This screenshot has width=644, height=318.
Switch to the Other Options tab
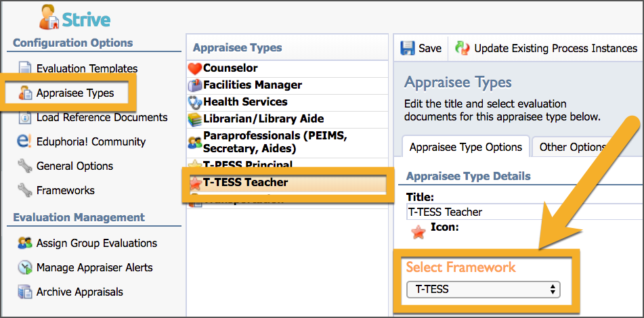coord(573,147)
